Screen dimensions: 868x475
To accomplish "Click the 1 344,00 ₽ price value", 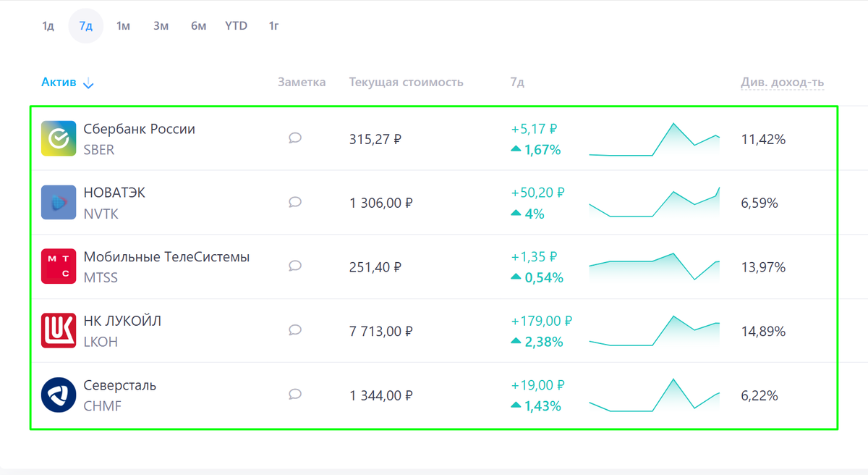I will 381,395.
